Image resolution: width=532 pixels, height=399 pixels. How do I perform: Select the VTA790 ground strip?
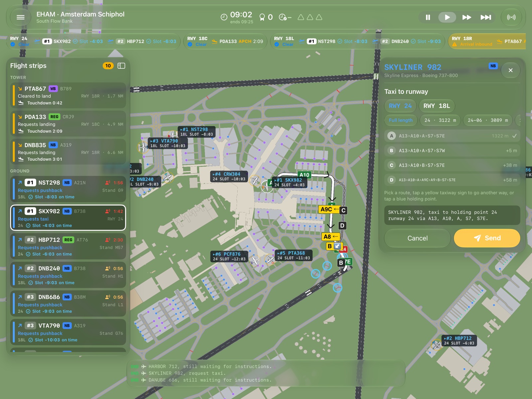pos(68,332)
